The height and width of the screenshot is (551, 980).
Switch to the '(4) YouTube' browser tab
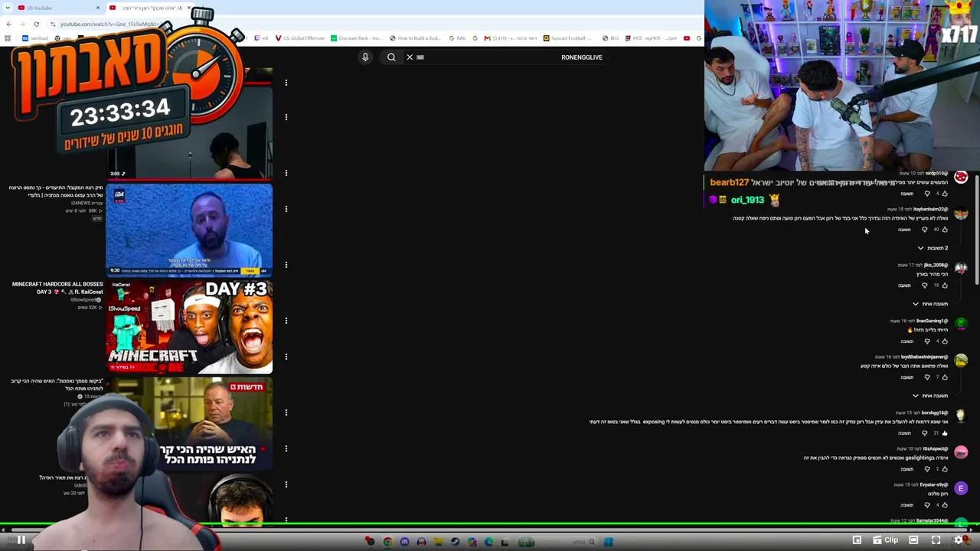[x=60, y=8]
